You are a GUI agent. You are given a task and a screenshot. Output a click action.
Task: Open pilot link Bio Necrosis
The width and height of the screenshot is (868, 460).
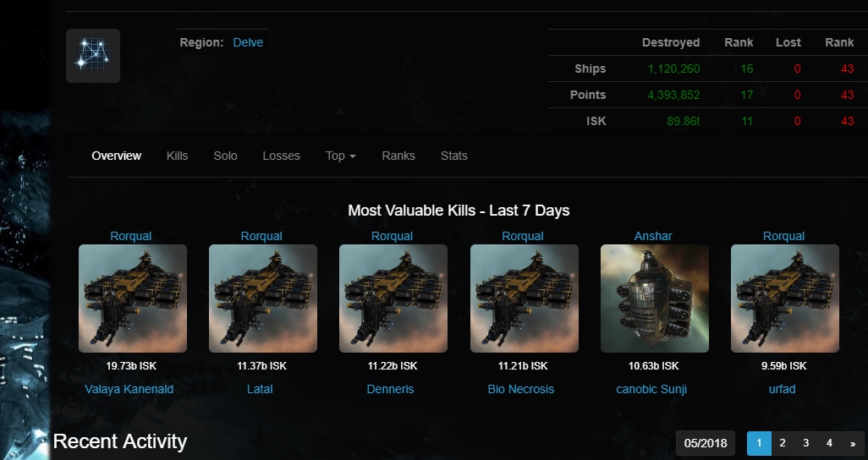(521, 389)
